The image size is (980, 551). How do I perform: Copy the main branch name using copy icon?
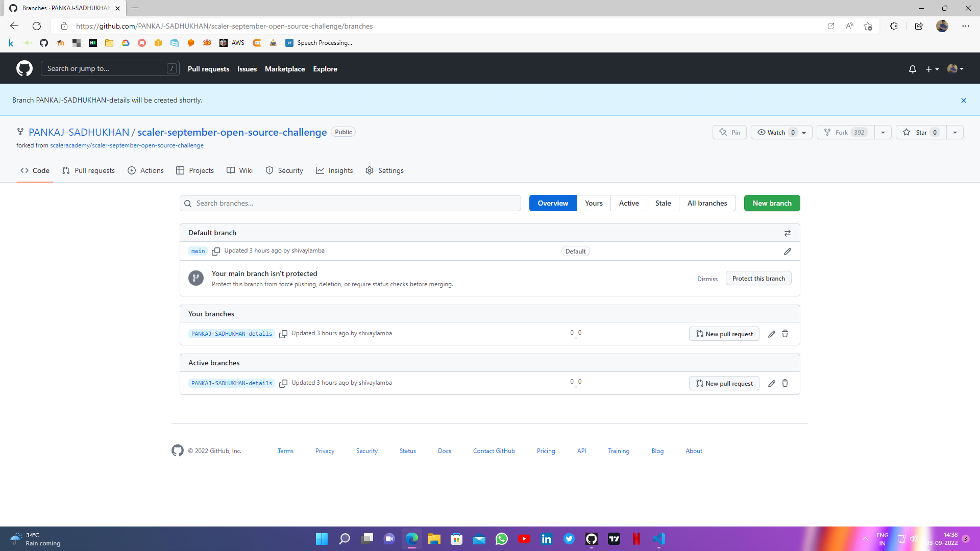pos(216,251)
